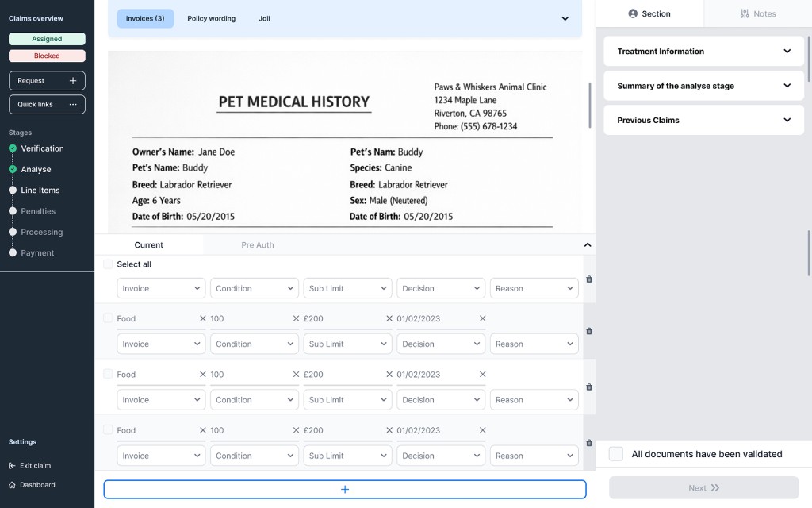
Task: Click the trash icon for the second Food row
Action: (x=589, y=387)
